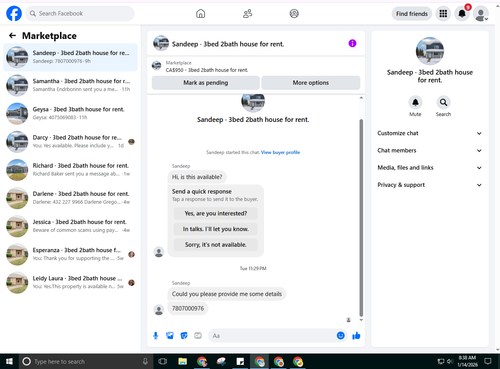Screen dimensions: 500x369
Task: Select the Sandeep conversation in list
Action: [x=70, y=57]
